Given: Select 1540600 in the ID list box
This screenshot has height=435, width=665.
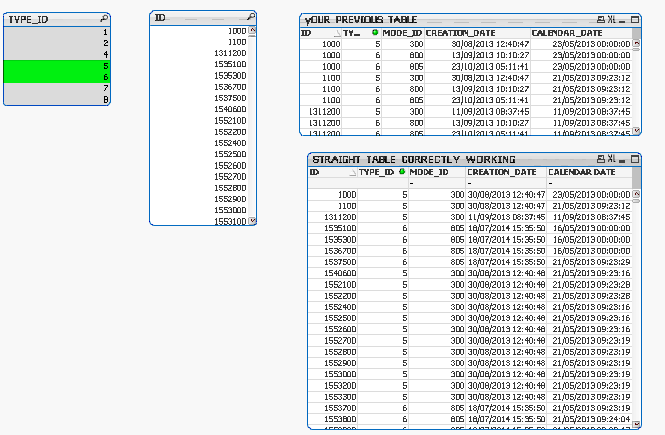Looking at the screenshot, I should (199, 109).
